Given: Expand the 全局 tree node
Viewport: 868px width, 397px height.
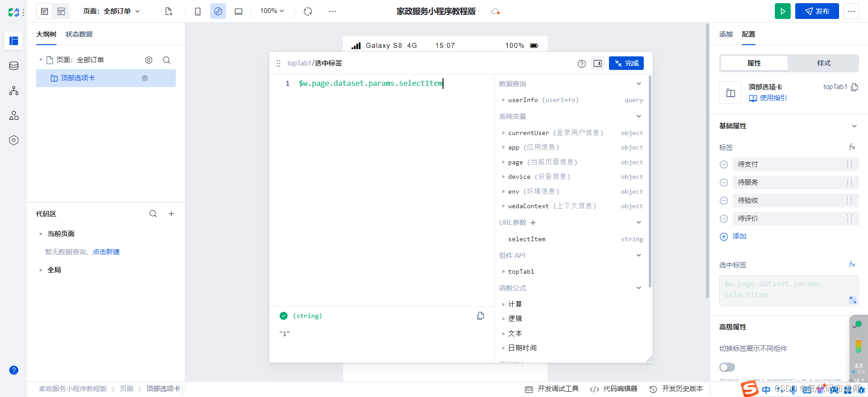Looking at the screenshot, I should click(x=41, y=270).
